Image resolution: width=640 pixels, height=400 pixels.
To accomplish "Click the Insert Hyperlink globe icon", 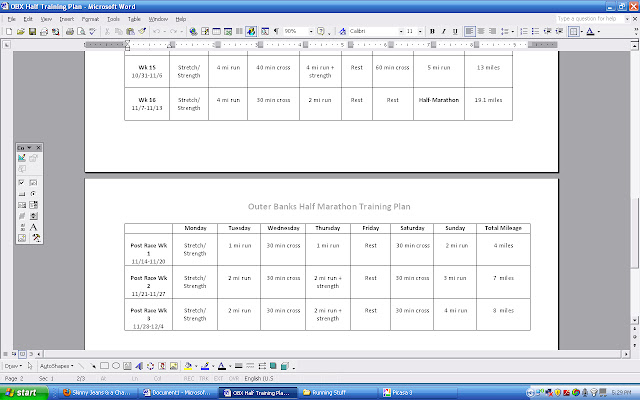I will point(193,31).
